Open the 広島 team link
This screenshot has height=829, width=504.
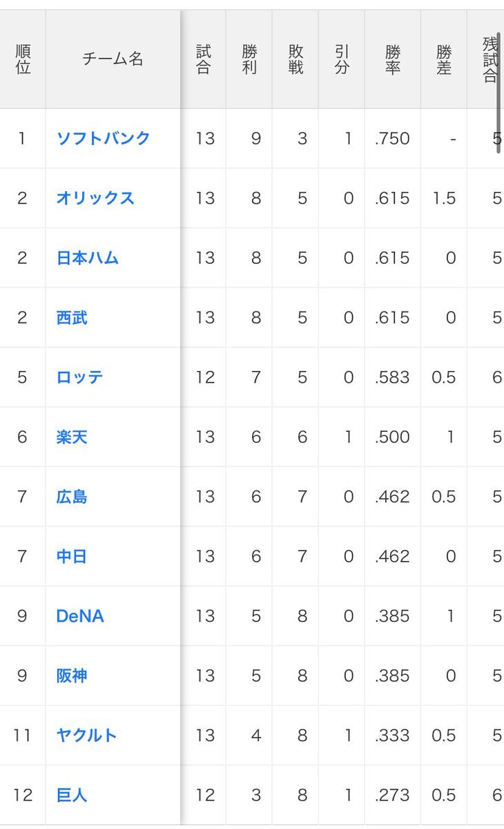(x=72, y=497)
